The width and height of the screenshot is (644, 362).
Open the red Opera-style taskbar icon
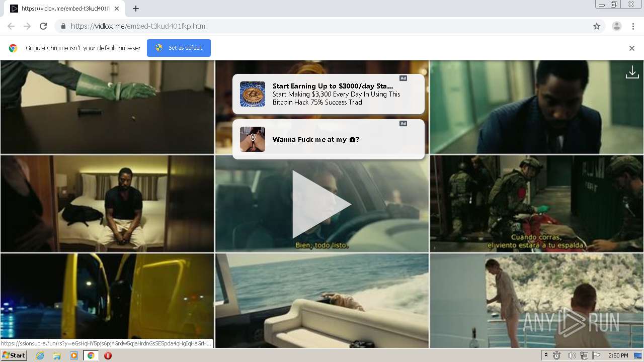pyautogui.click(x=108, y=355)
